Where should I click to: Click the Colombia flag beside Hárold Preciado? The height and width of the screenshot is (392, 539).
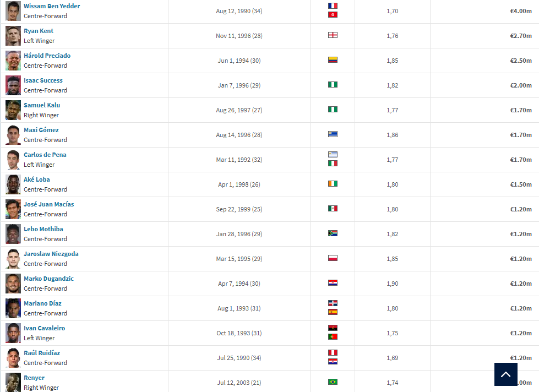333,60
